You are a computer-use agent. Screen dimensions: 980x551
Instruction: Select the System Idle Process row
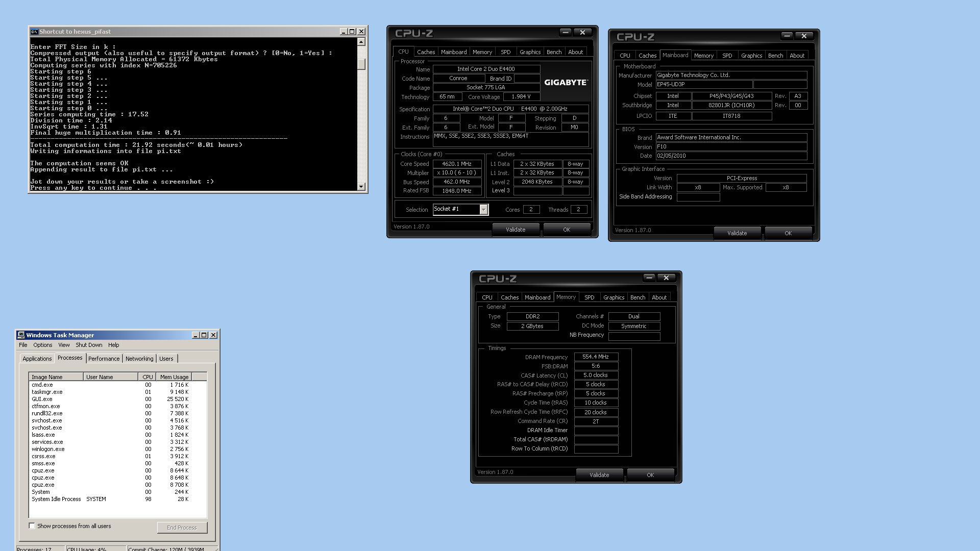[118, 499]
